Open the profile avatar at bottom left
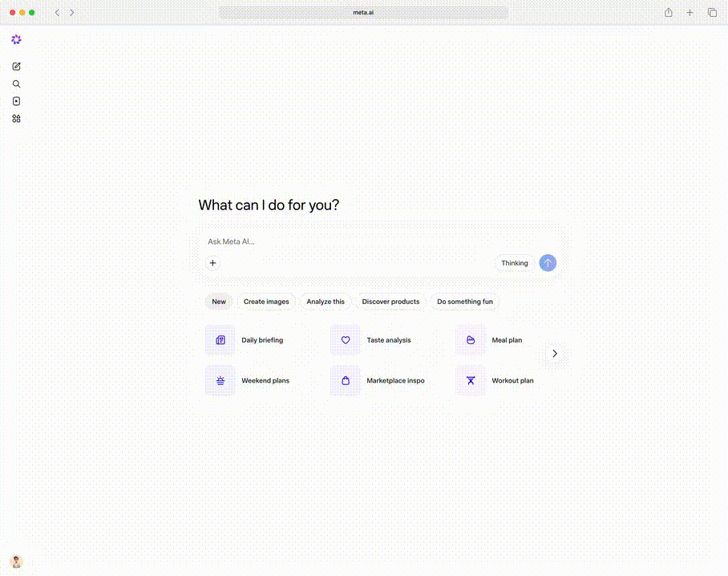Viewport: 728px width, 576px height. (16, 562)
